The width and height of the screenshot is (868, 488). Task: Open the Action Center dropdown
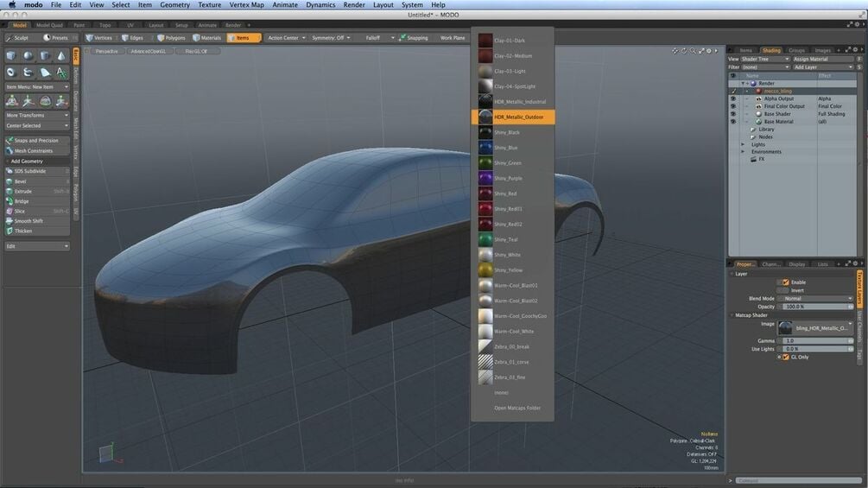coord(286,38)
